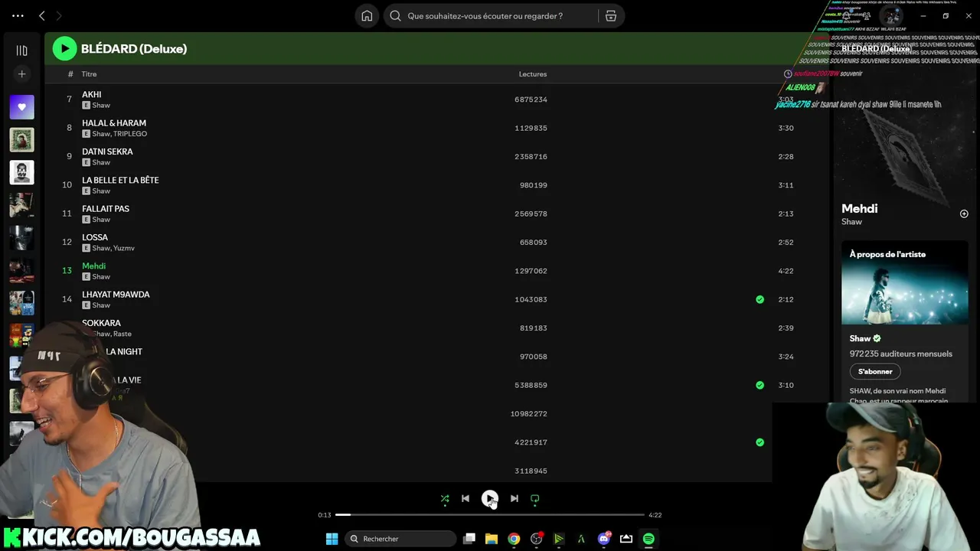This screenshot has height=551, width=980.
Task: Skip to the next track
Action: pos(514,499)
